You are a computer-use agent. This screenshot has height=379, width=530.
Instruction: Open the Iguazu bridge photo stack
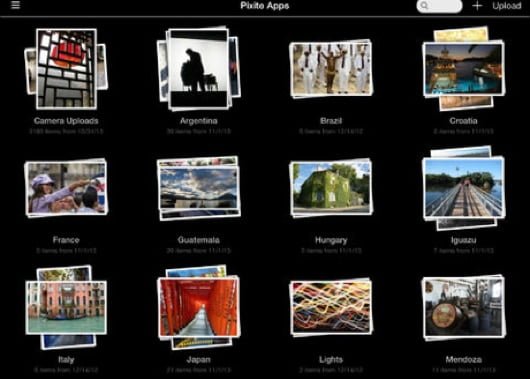464,188
